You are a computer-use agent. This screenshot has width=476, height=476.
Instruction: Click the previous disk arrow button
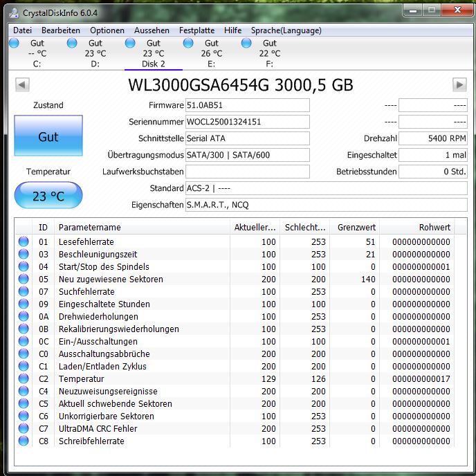click(22, 84)
